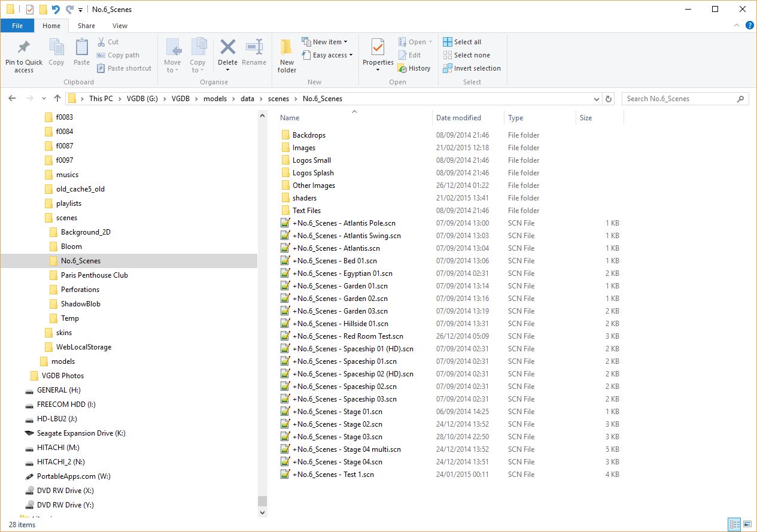
Task: Click the Delete icon in ribbon
Action: (x=227, y=48)
